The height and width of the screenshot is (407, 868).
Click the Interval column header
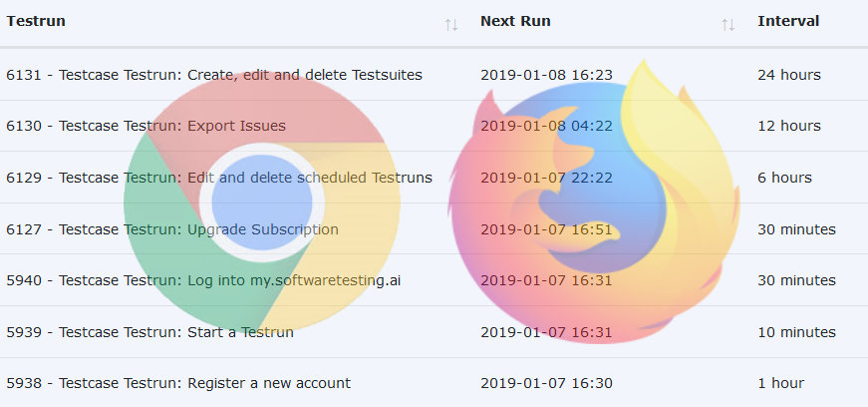pos(788,21)
